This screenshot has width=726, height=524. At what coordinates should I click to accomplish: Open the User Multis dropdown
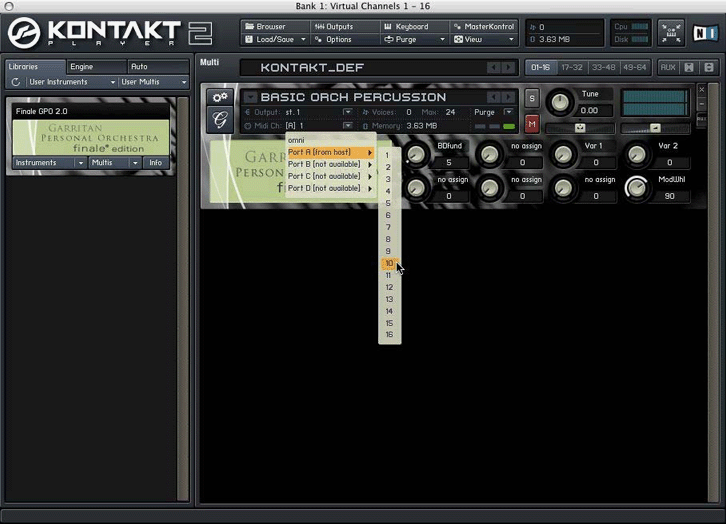[x=154, y=82]
